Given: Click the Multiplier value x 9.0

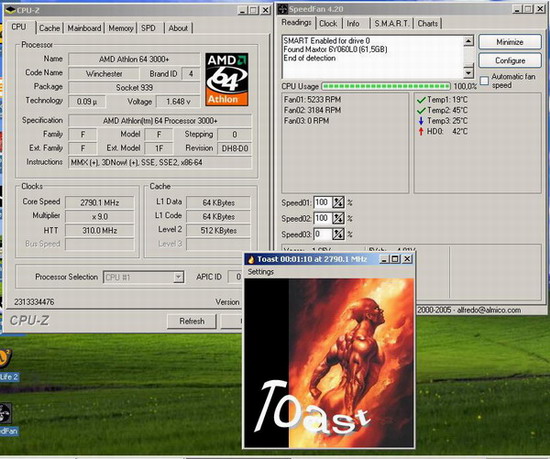Looking at the screenshot, I should tap(100, 217).
